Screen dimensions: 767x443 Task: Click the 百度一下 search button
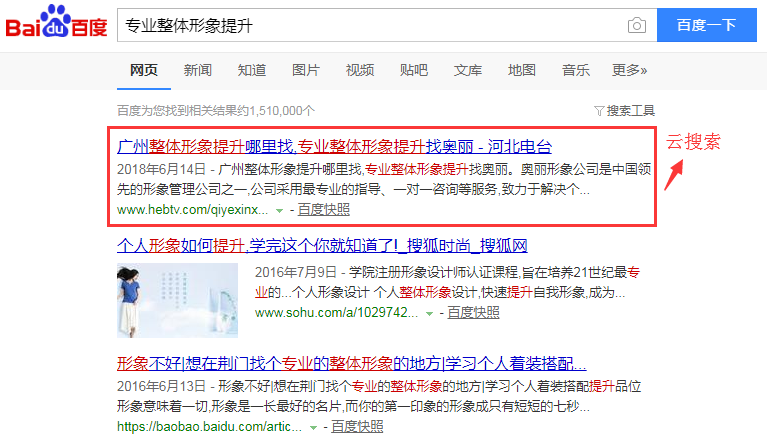[706, 25]
